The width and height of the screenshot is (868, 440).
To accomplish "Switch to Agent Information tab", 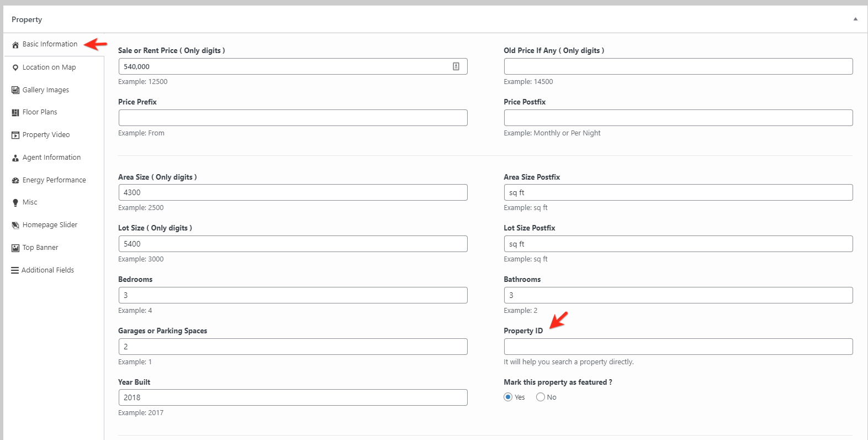I will [x=54, y=158].
